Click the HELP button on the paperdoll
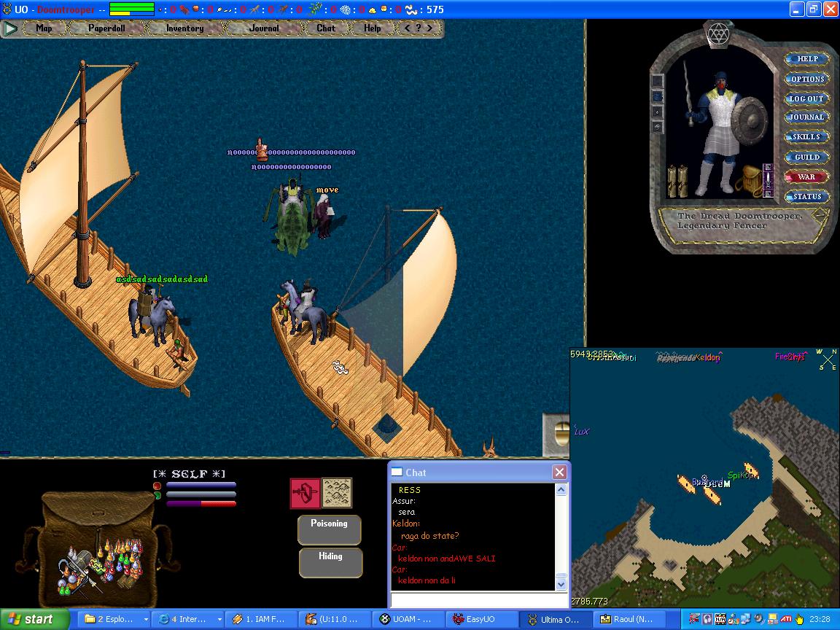 coord(807,59)
